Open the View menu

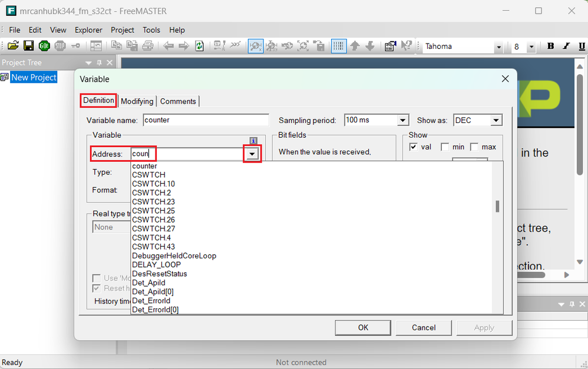[58, 30]
